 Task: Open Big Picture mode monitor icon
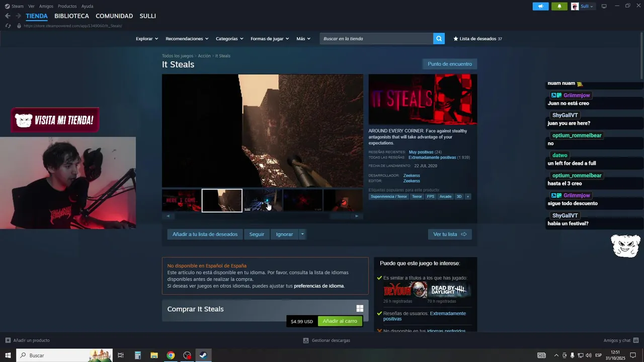[604, 6]
